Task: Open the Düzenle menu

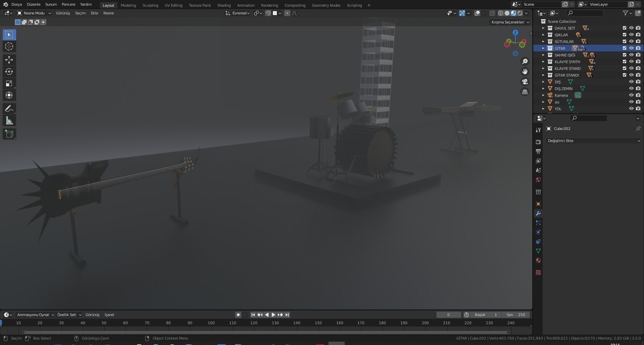Action: tap(34, 4)
